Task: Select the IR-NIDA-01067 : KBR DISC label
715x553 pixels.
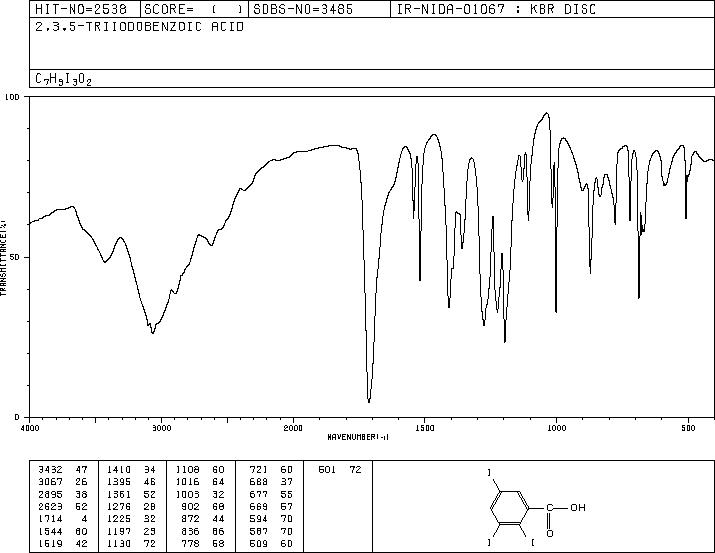Action: click(496, 9)
